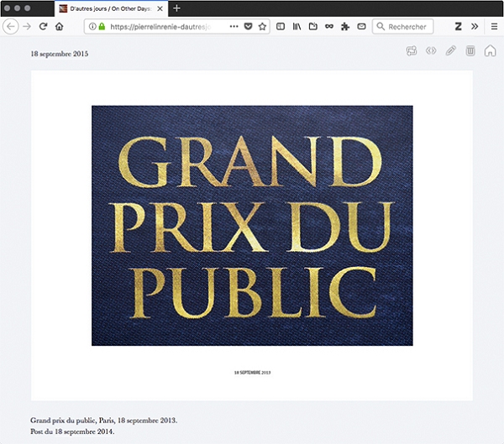Delete the post with trash icon
The image size is (504, 444).
point(470,51)
